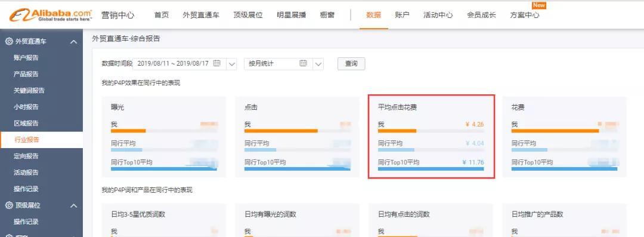Click the 按月统计 statistics field
The height and width of the screenshot is (237, 644).
point(284,64)
